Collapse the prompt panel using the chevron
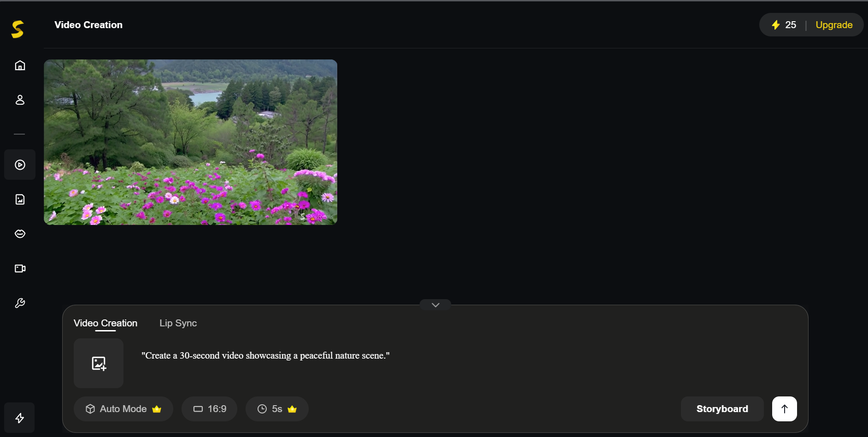This screenshot has width=868, height=437. point(435,305)
